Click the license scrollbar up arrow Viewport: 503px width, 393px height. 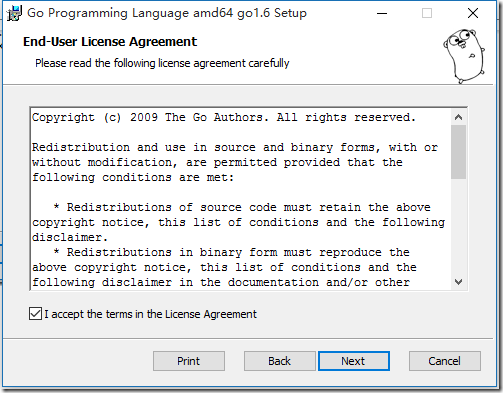[458, 117]
